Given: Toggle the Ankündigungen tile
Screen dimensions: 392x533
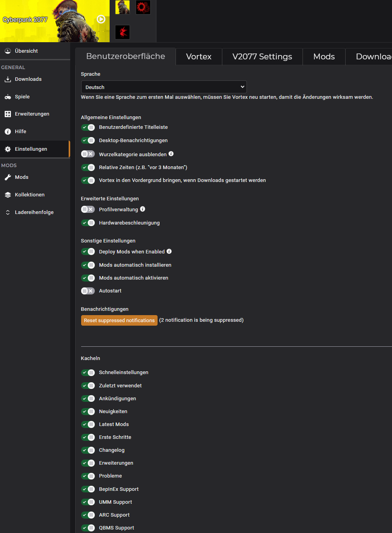Looking at the screenshot, I should (x=88, y=399).
